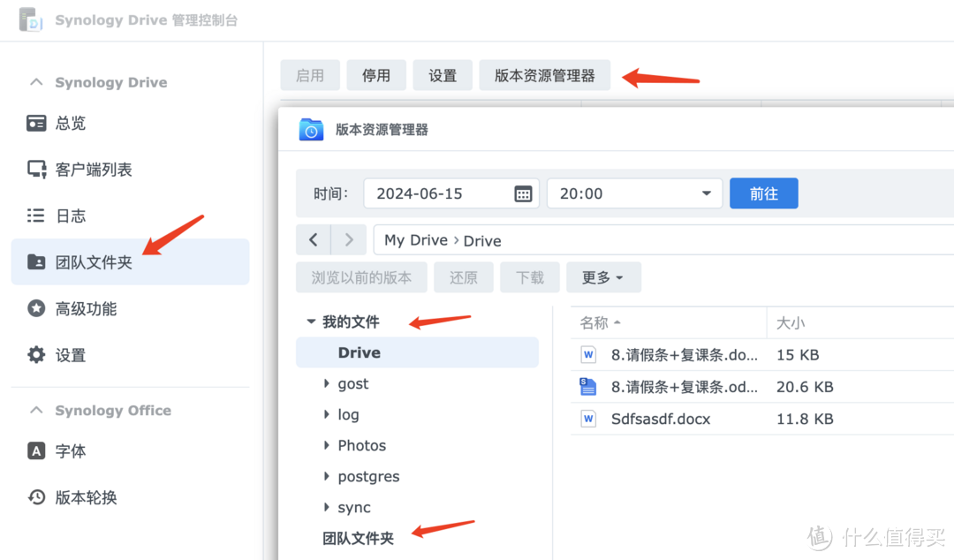Select file 8.请假条+复课条.od...
The image size is (954, 560).
(x=685, y=387)
